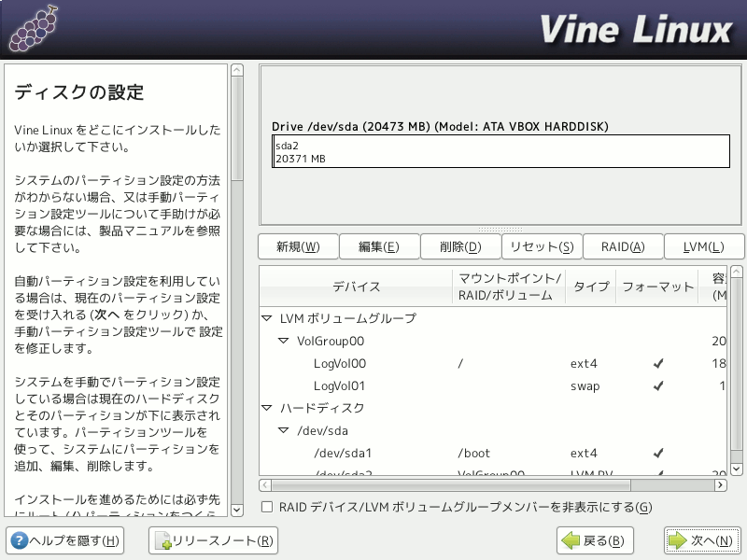Click the ext4 type cell for /dev/sda1

(x=584, y=454)
